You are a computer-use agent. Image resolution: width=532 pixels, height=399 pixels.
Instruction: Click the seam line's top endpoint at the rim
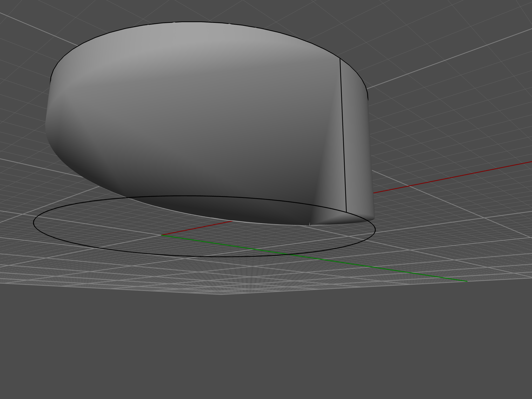[x=340, y=58]
